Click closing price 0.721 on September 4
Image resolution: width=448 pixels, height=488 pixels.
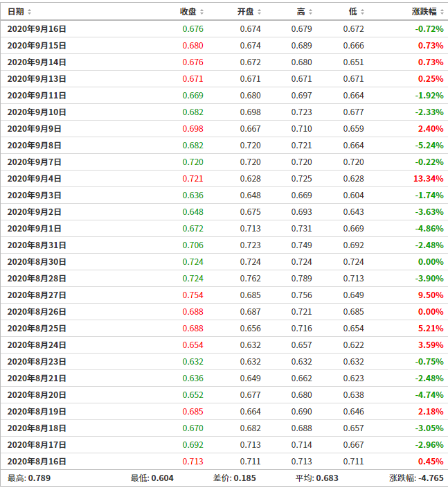[192, 179]
